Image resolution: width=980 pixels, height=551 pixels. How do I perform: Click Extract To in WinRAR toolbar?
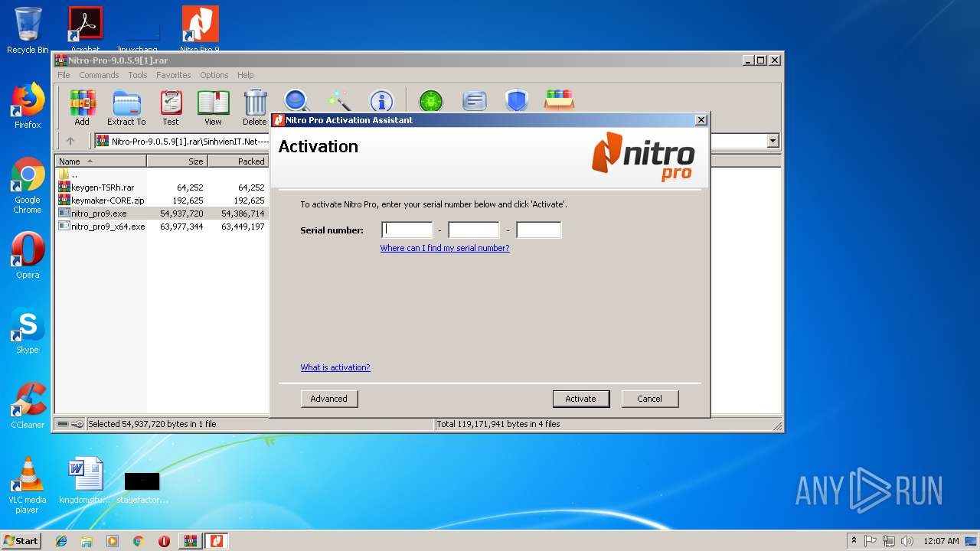point(126,107)
